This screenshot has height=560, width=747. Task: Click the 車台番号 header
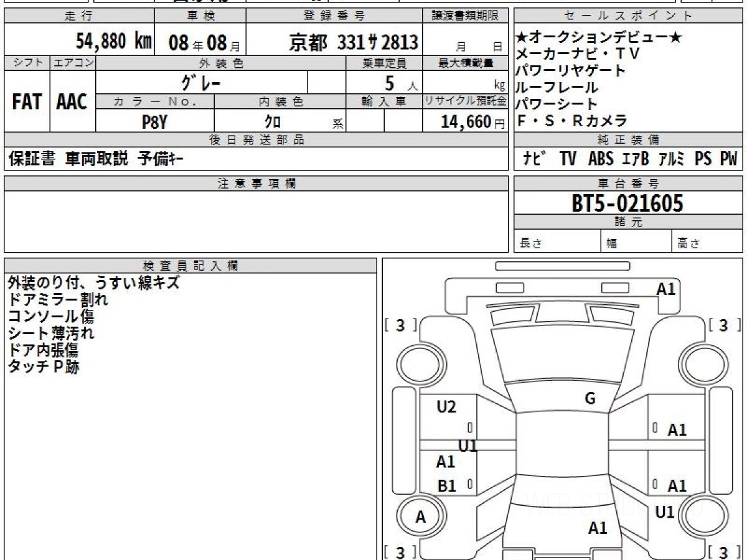tap(628, 184)
